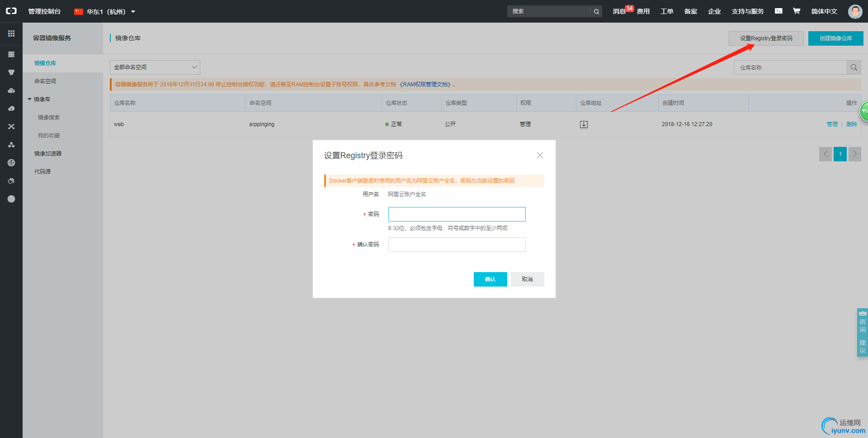Click the top bar search magnifier icon
Viewport: 868px width, 438px height.
(596, 11)
